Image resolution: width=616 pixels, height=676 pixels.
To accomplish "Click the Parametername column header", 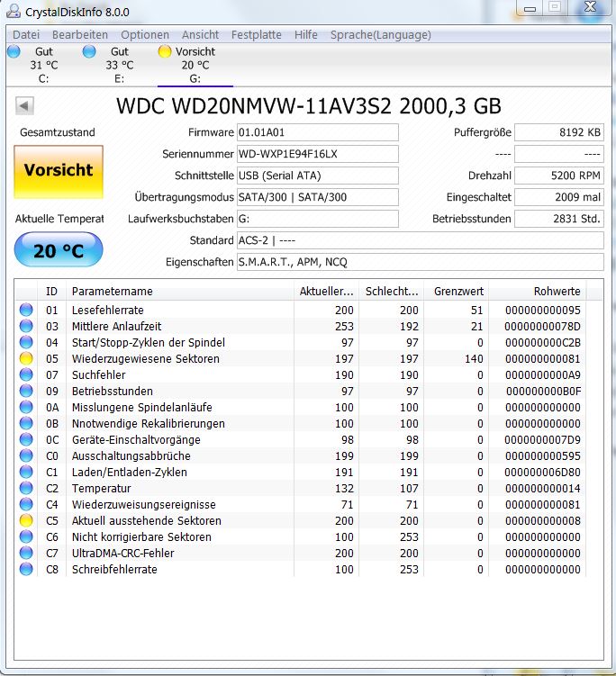I will pos(180,292).
